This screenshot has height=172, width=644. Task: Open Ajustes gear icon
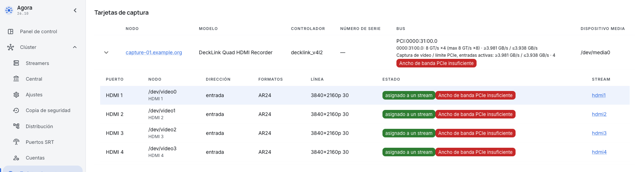16,95
